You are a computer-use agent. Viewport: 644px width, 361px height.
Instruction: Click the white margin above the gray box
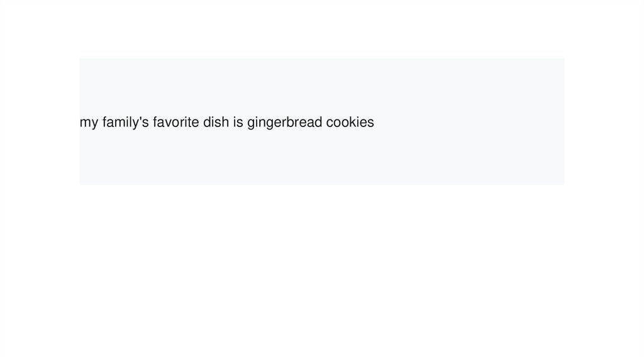[321, 28]
